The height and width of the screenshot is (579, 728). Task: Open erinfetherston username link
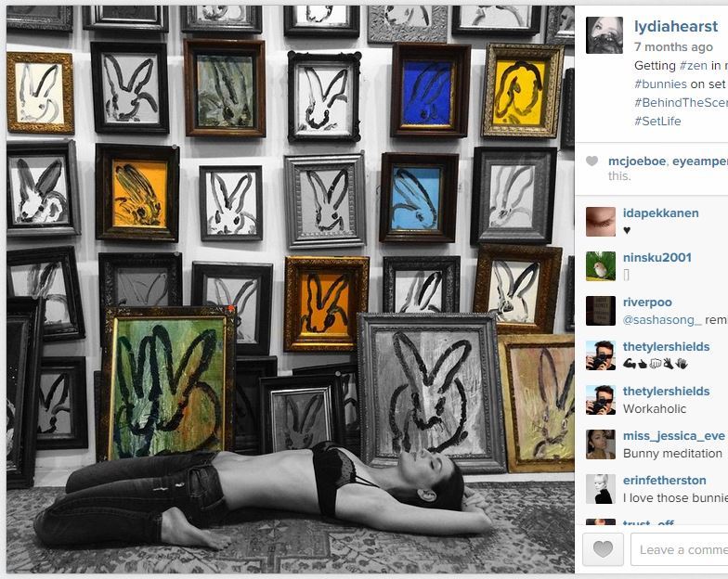(x=665, y=481)
